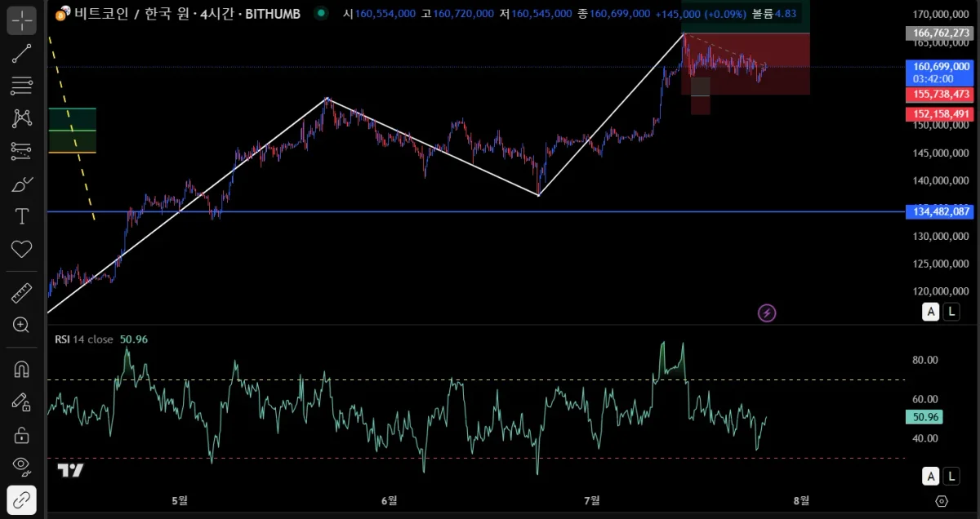Open the forecasting and measurement tools
The width and height of the screenshot is (980, 519).
pyautogui.click(x=21, y=150)
